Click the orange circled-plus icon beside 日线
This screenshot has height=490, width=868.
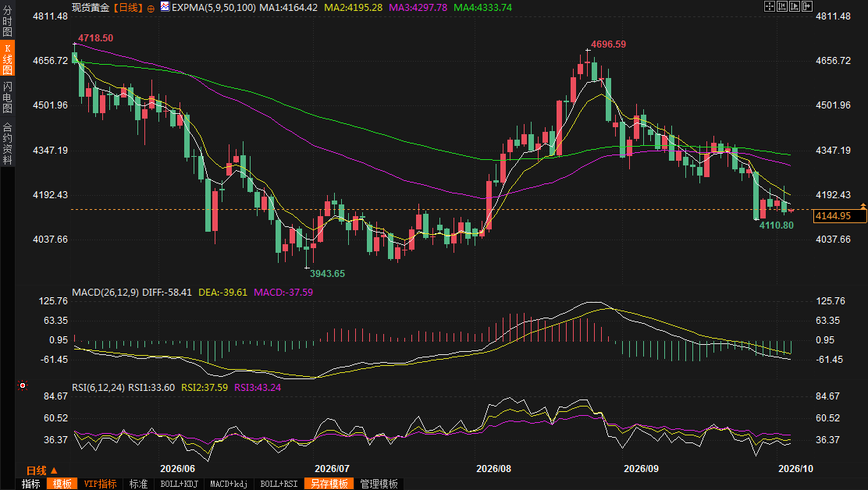[151, 9]
